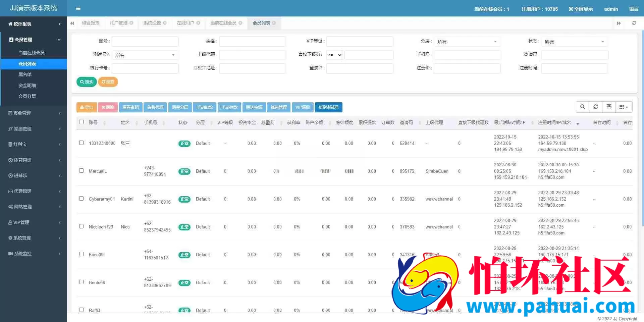Toggle the table card view icon
Image resolution: width=644 pixels, height=322 pixels.
pos(609,107)
